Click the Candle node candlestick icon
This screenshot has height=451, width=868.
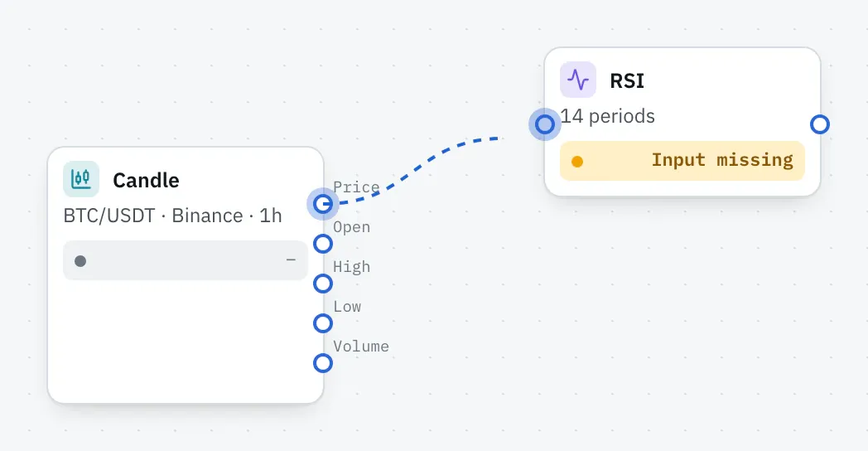[x=81, y=179]
